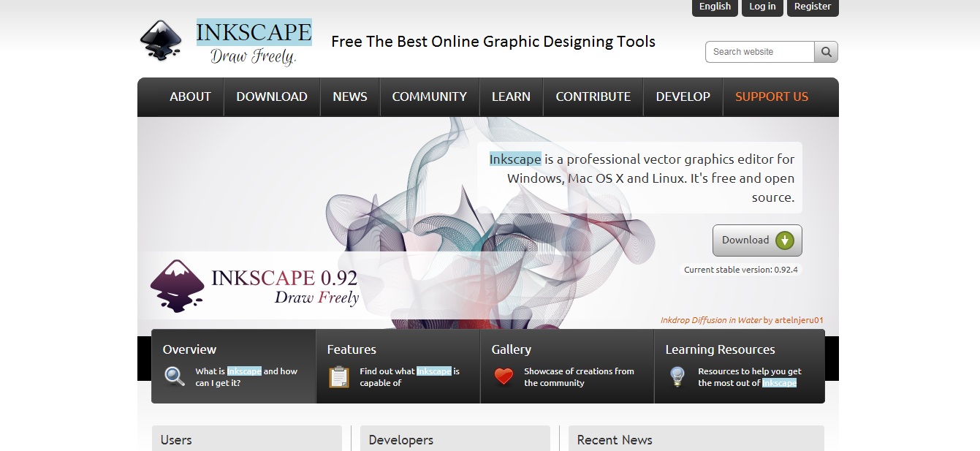
Task: Open the Recent News section
Action: [x=613, y=439]
